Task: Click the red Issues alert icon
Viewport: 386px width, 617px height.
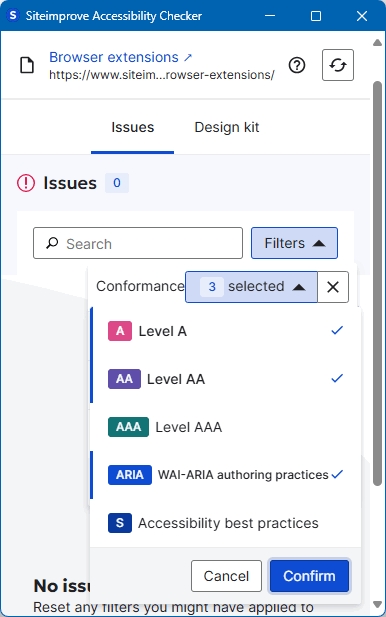Action: [x=26, y=183]
